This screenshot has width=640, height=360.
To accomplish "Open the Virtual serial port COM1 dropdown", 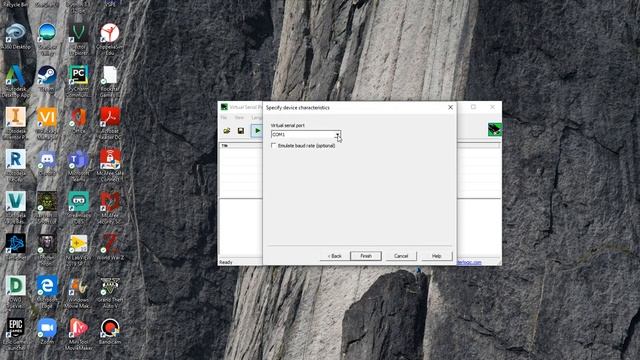I will click(x=338, y=134).
